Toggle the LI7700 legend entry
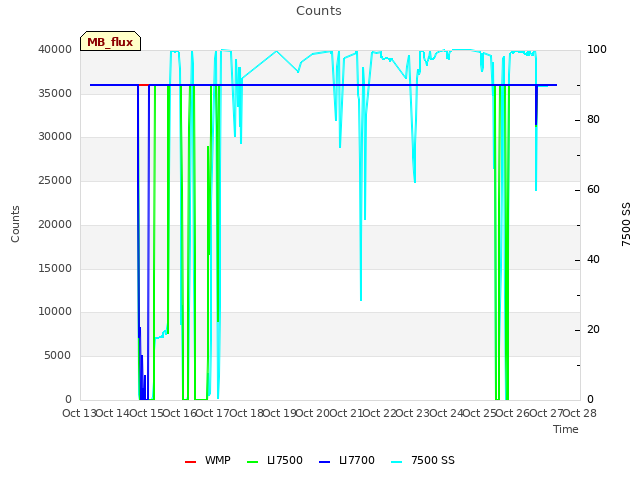 (x=347, y=460)
